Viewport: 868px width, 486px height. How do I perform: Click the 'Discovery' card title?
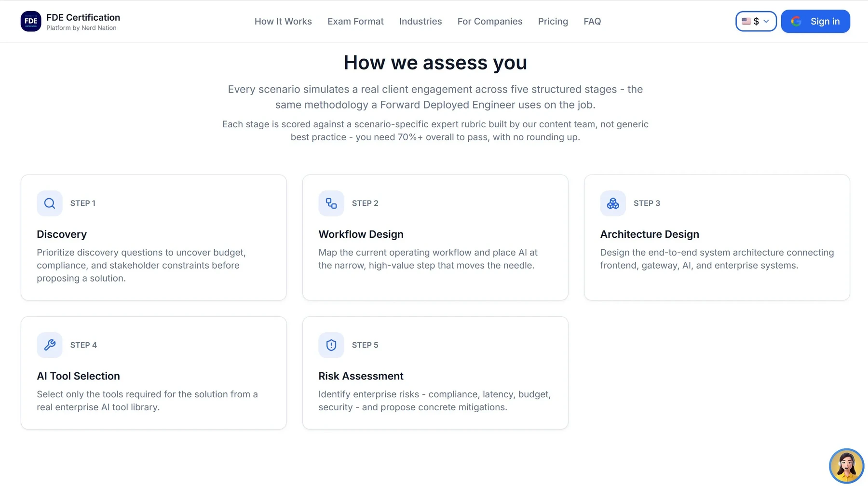pyautogui.click(x=62, y=234)
